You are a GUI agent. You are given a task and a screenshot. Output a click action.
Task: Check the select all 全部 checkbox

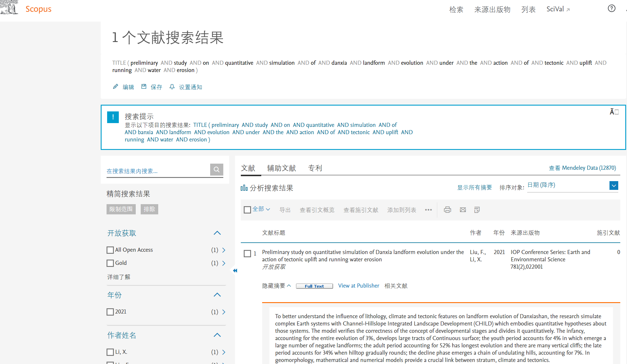coord(247,210)
